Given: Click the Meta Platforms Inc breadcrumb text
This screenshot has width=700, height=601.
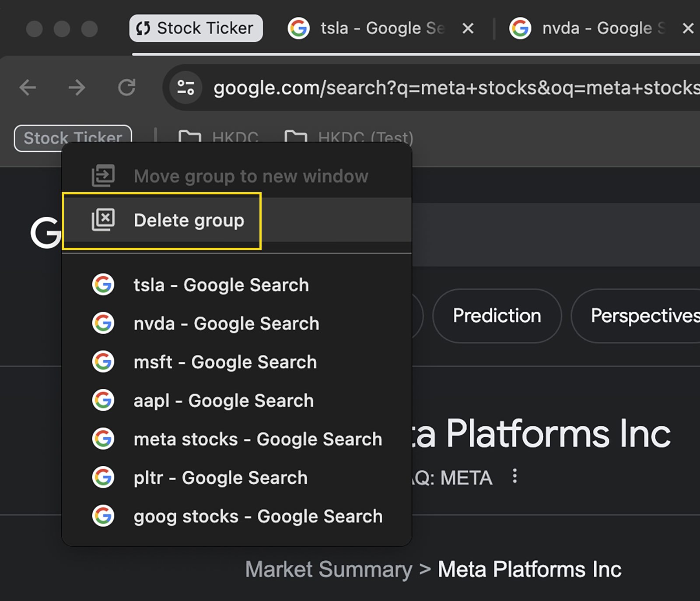Looking at the screenshot, I should tap(530, 569).
